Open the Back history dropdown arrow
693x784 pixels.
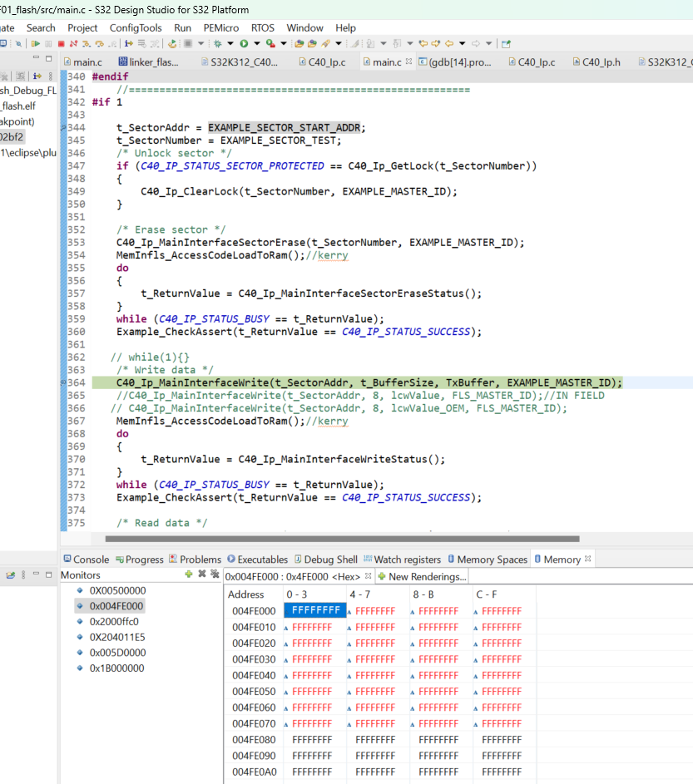[x=463, y=43]
